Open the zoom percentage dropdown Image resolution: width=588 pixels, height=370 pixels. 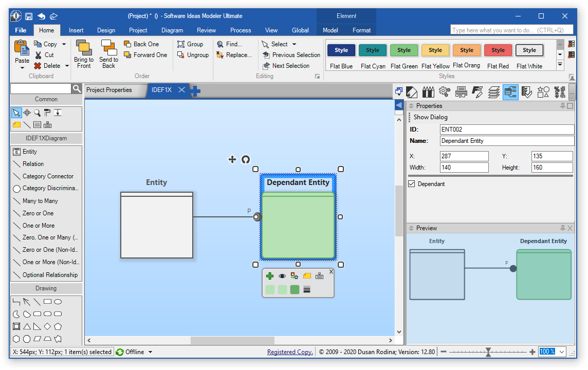561,352
